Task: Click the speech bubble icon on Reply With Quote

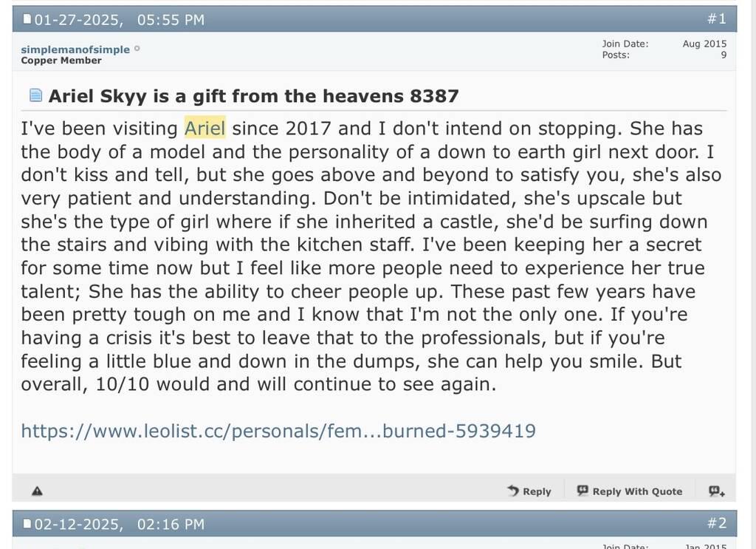Action: tap(583, 491)
